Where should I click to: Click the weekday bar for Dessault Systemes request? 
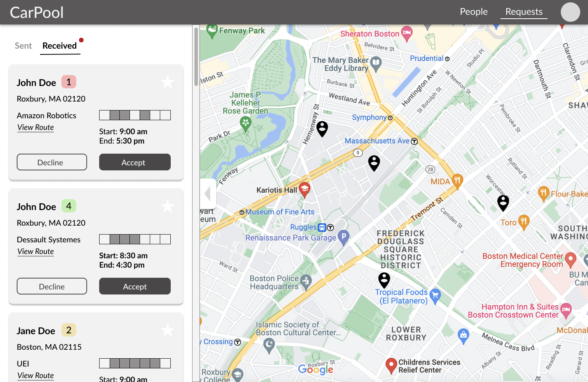(135, 239)
